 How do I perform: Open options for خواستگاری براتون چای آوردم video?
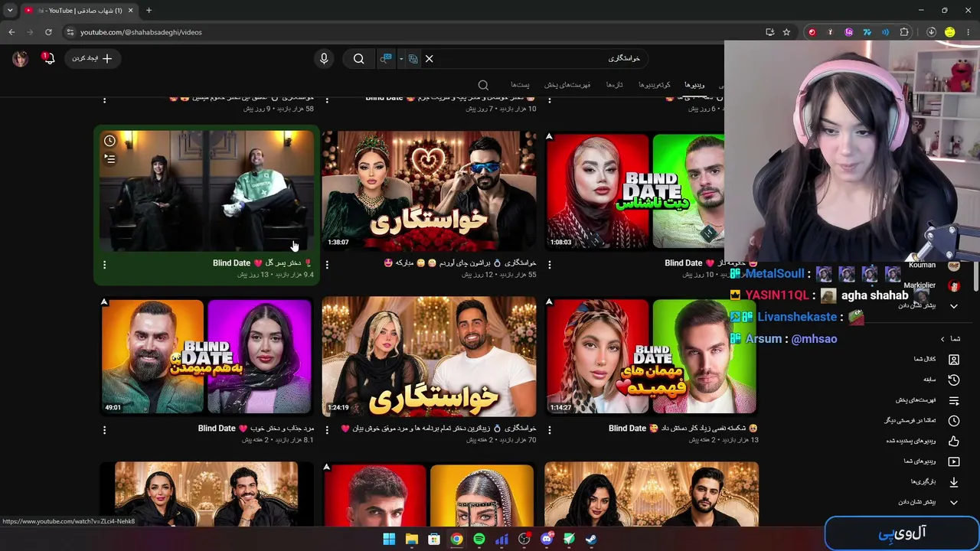(327, 264)
